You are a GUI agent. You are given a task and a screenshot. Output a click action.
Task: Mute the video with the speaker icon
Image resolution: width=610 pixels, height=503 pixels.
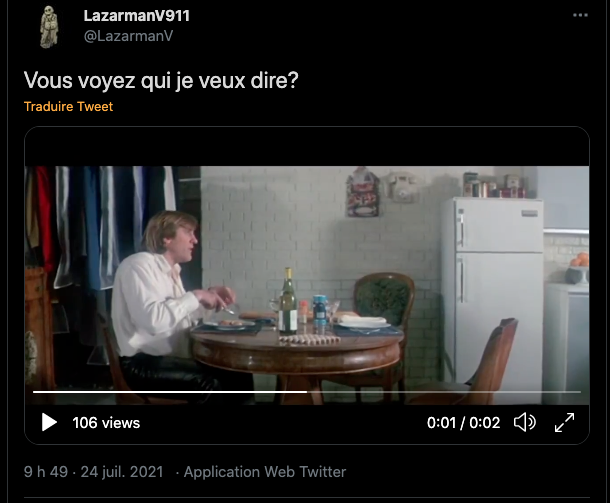click(524, 422)
